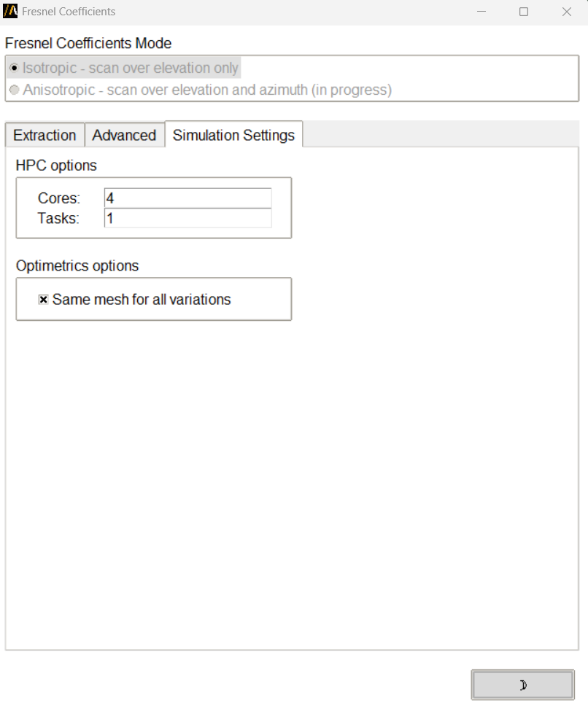This screenshot has height=727, width=588.
Task: Maximize the Fresnel Coefficients window
Action: 524,12
